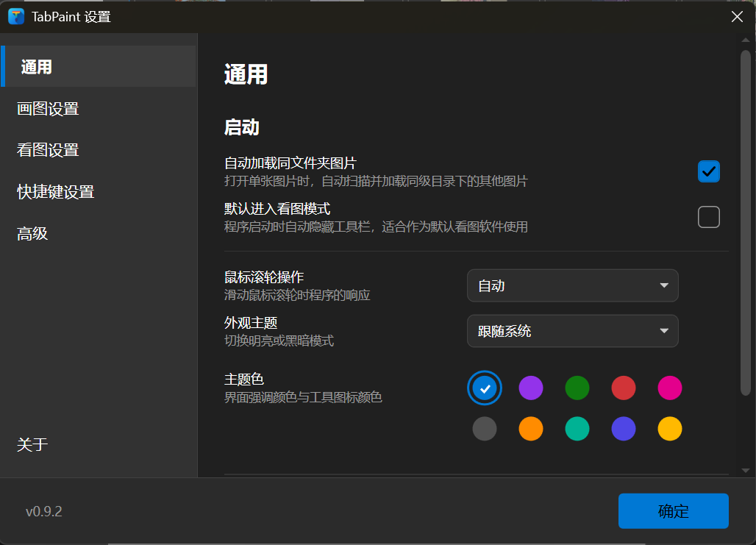Screen dimensions: 756x545
Task: Enable 默认进入看图模式
Action: (x=708, y=216)
